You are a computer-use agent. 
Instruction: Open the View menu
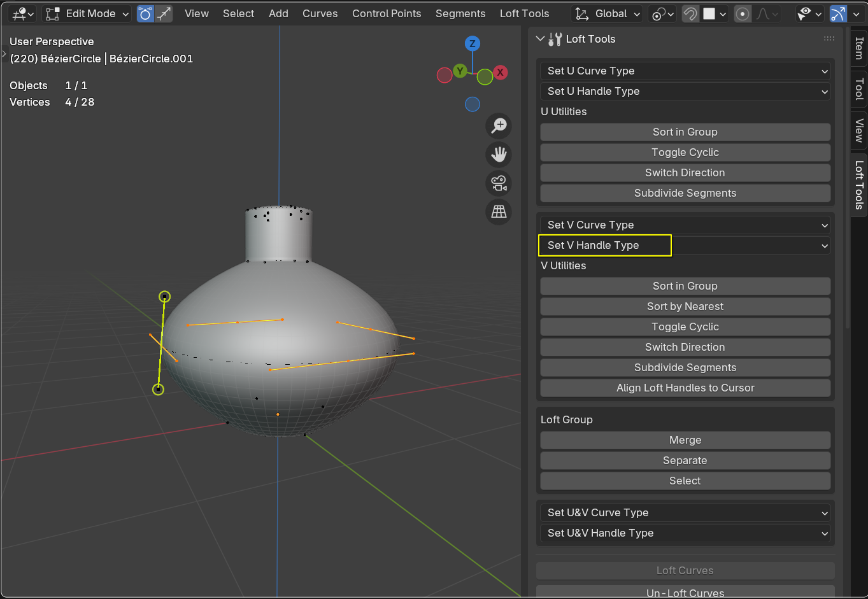point(197,13)
